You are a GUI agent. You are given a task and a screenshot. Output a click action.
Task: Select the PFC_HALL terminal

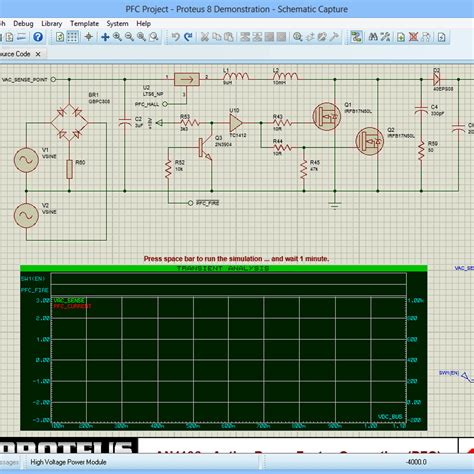point(151,104)
